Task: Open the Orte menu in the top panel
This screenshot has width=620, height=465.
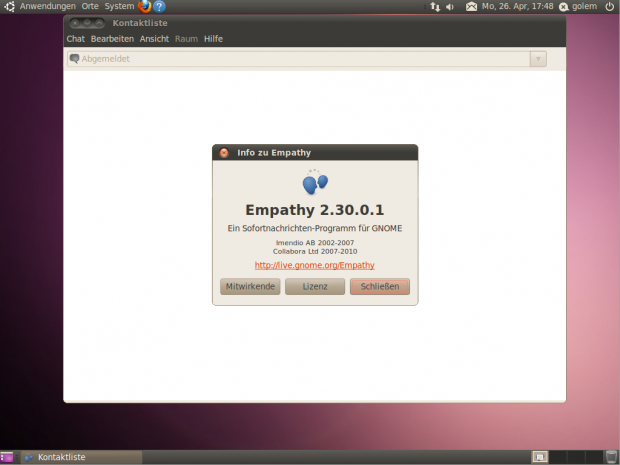Action: 90,6
